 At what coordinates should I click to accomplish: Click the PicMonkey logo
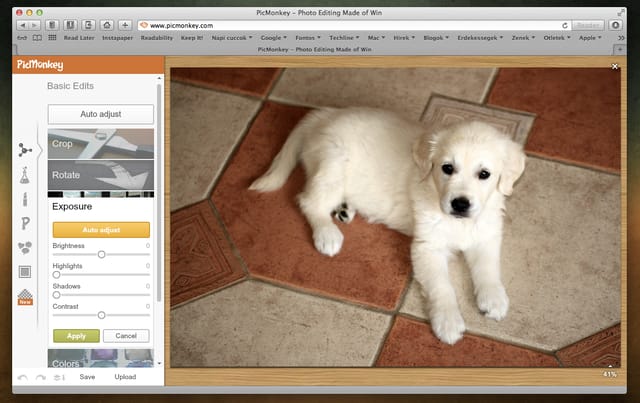click(40, 65)
